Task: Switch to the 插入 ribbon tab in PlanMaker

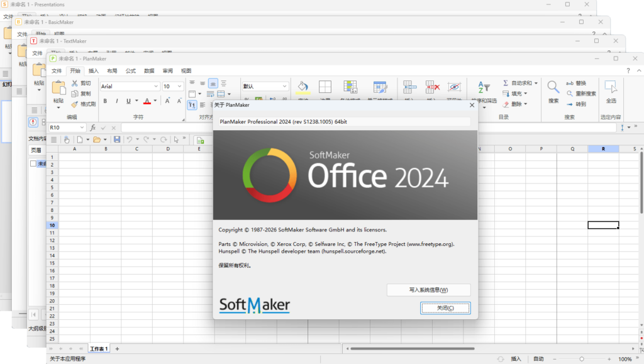Action: (94, 71)
